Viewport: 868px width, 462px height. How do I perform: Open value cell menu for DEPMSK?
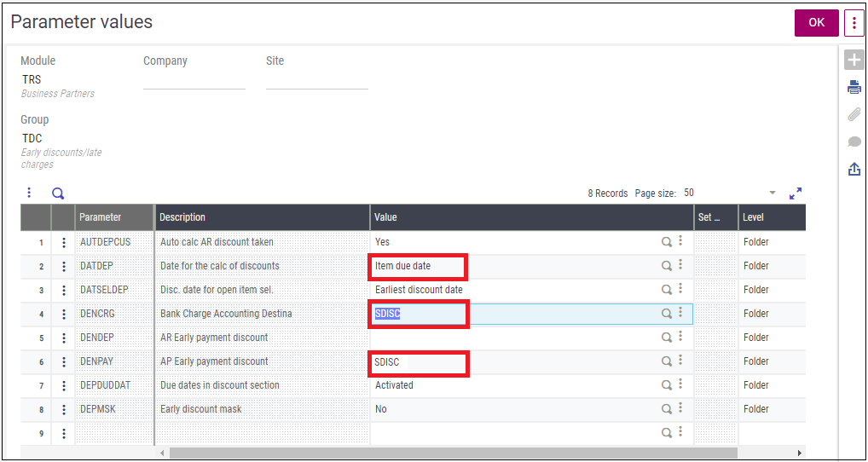tap(680, 407)
